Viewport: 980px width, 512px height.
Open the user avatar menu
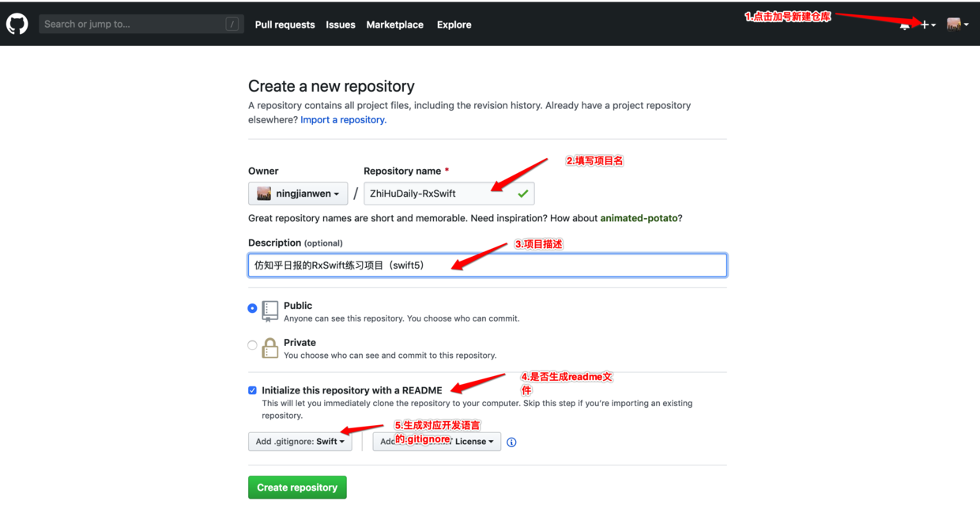[x=958, y=24]
